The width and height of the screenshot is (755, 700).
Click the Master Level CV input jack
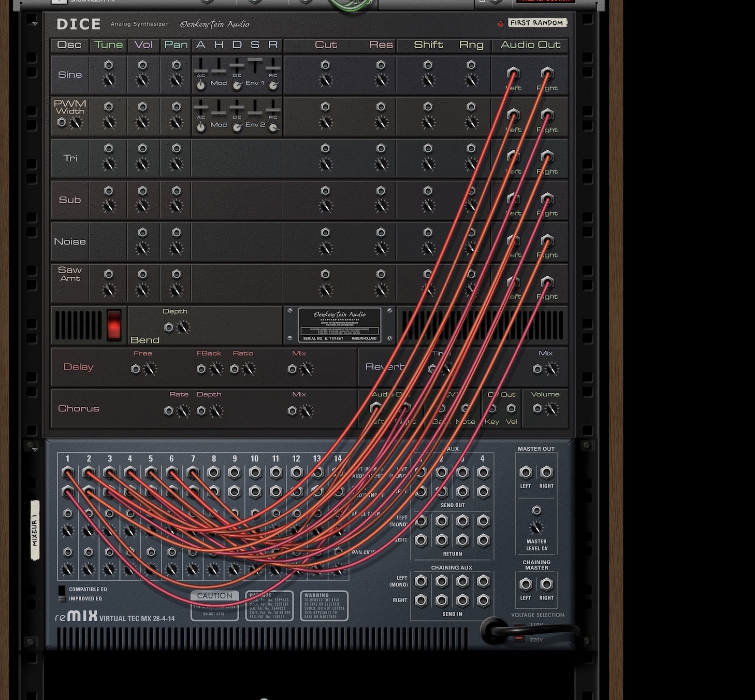coord(536,510)
